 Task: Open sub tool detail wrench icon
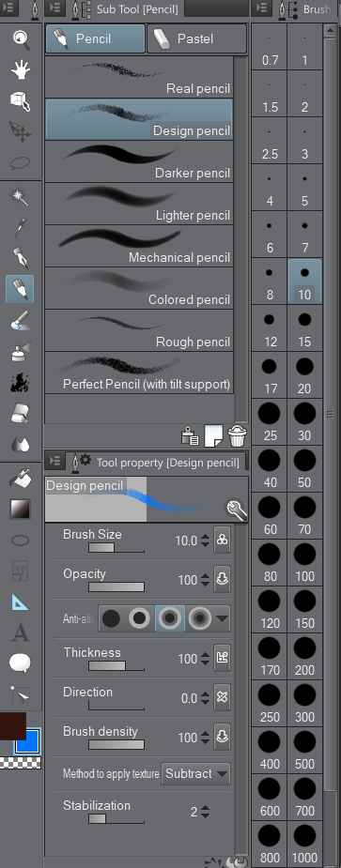coord(236,510)
